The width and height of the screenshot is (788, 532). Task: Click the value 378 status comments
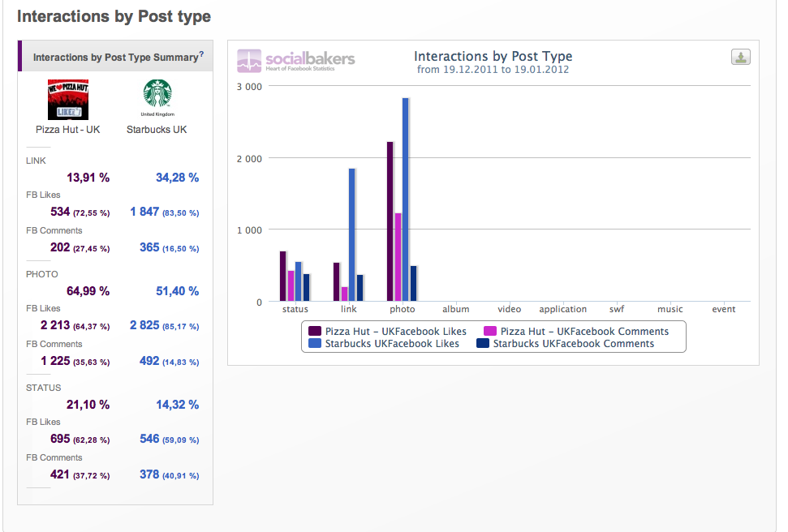[x=149, y=474]
